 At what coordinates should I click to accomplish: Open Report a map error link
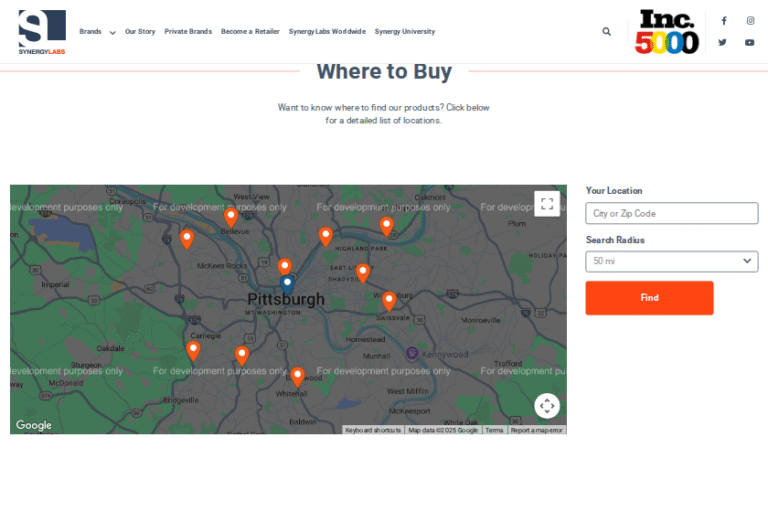click(537, 430)
